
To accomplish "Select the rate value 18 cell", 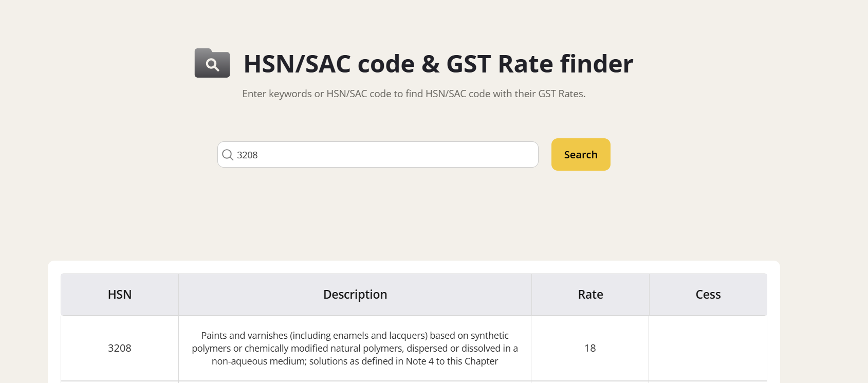I will pyautogui.click(x=590, y=348).
